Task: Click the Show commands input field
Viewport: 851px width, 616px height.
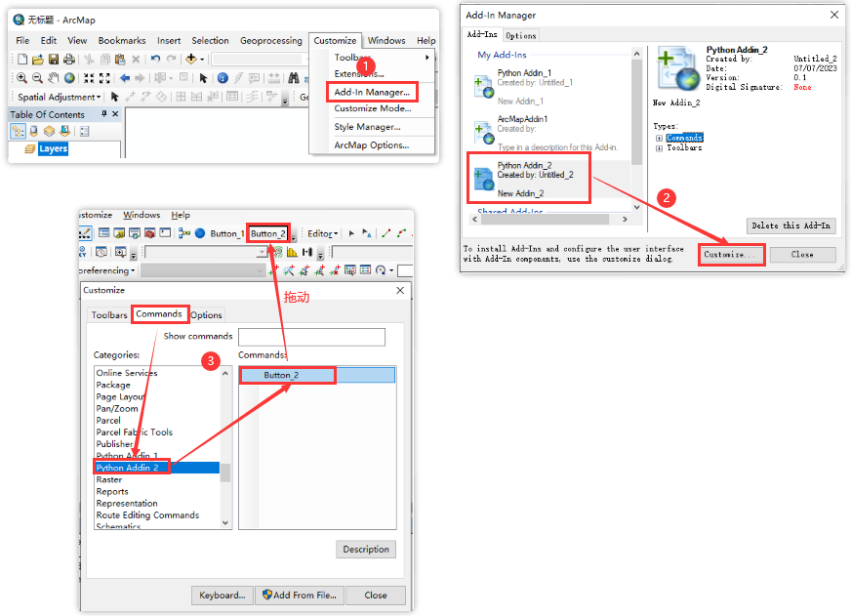Action: pos(311,337)
